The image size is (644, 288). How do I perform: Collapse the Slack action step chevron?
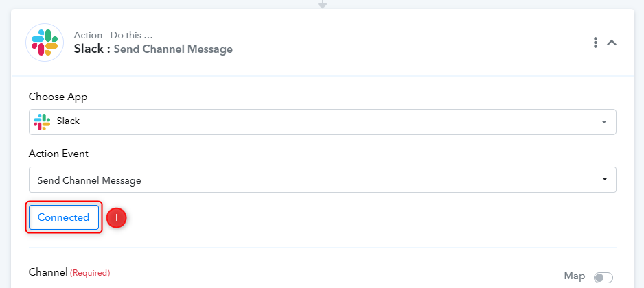[612, 43]
